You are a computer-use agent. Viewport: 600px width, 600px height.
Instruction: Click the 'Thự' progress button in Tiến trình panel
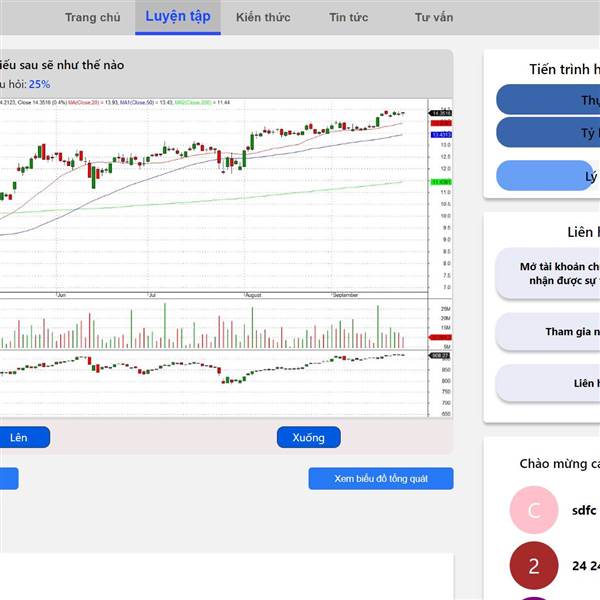[548, 99]
